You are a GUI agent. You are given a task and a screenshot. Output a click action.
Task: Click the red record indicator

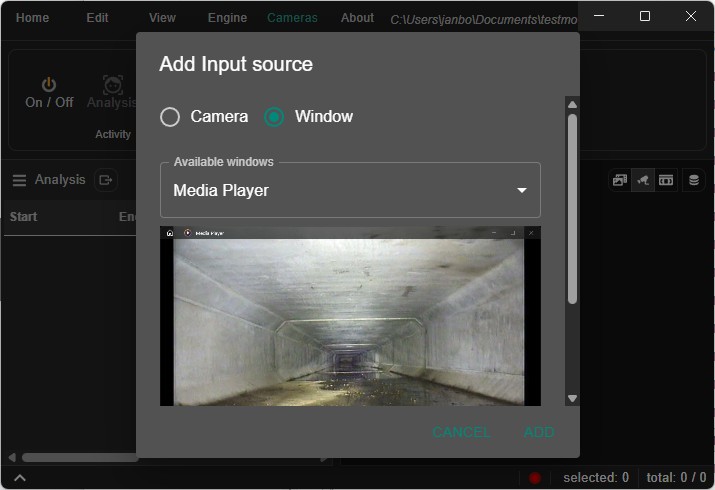tap(535, 478)
